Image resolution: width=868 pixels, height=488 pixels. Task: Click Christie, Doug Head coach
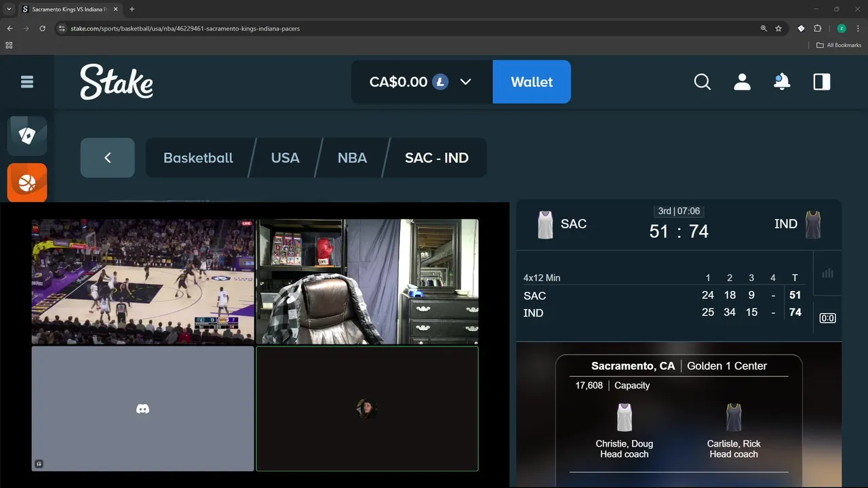point(625,449)
